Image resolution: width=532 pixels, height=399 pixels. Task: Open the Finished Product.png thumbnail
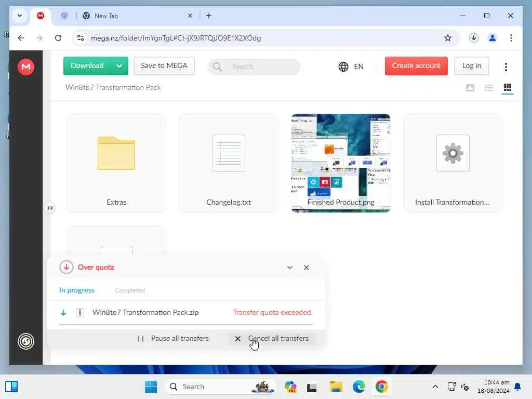coord(341,163)
